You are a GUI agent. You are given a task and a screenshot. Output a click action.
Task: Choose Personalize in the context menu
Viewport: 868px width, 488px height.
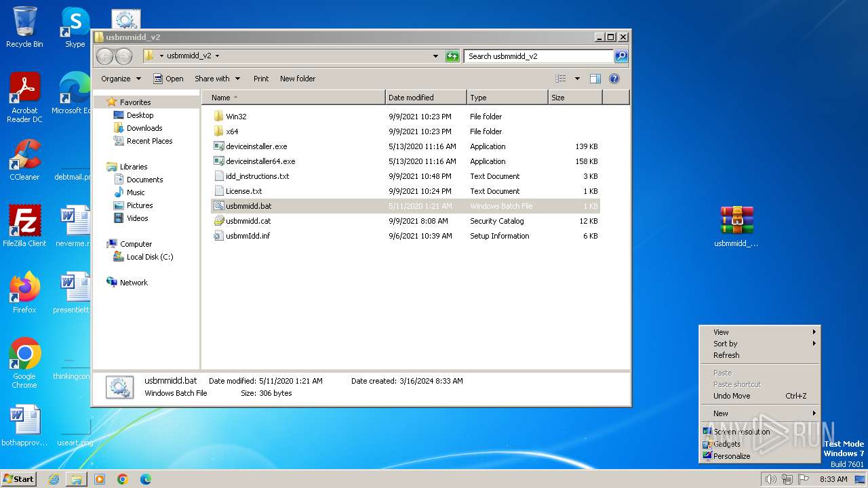pyautogui.click(x=760, y=456)
